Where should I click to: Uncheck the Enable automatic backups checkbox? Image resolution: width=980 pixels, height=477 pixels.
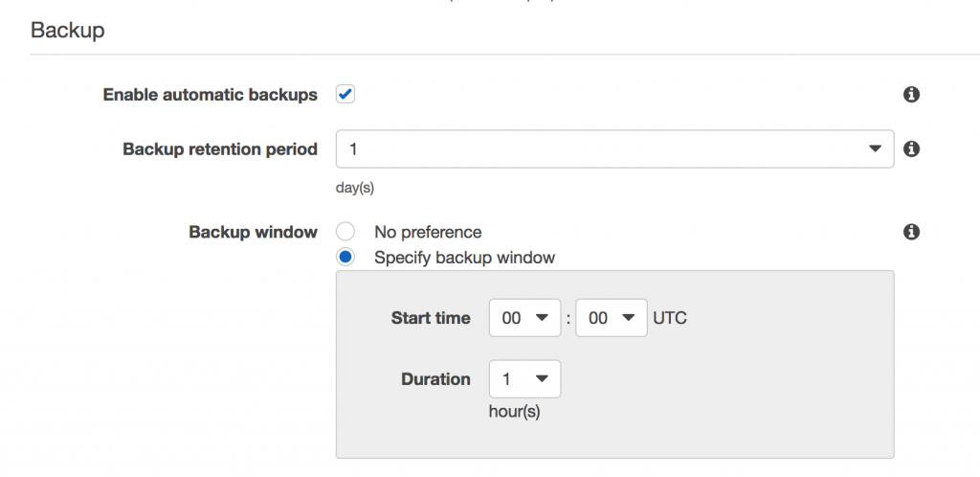click(345, 95)
